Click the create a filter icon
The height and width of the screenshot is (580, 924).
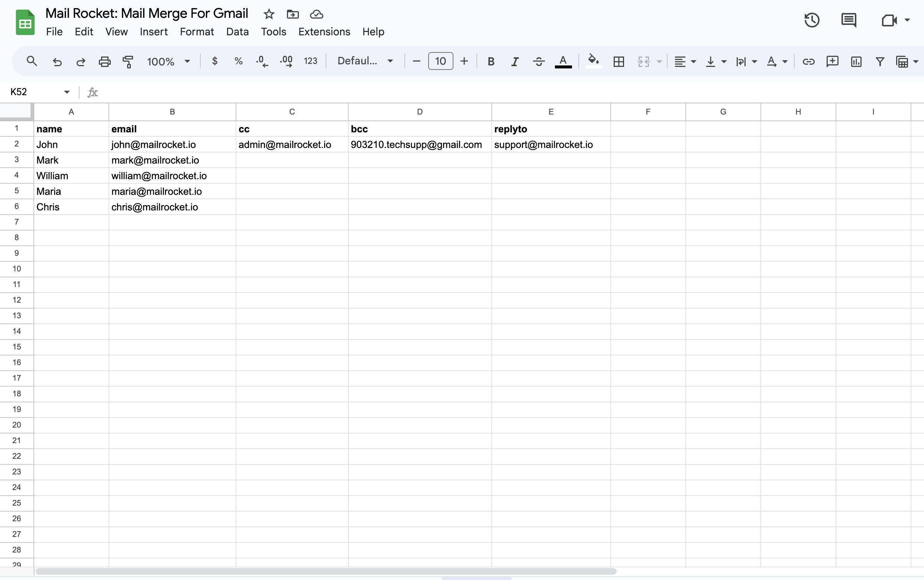tap(879, 61)
